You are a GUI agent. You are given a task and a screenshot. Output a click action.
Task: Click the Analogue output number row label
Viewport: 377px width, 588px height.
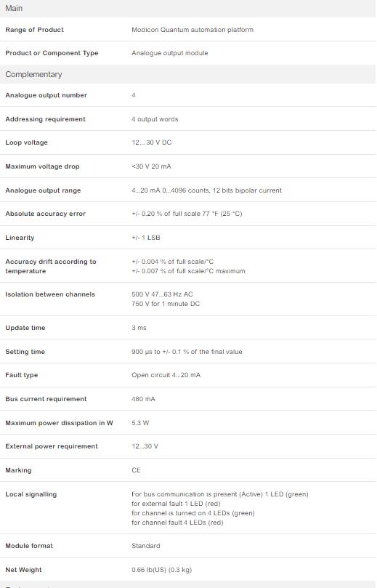pos(46,95)
